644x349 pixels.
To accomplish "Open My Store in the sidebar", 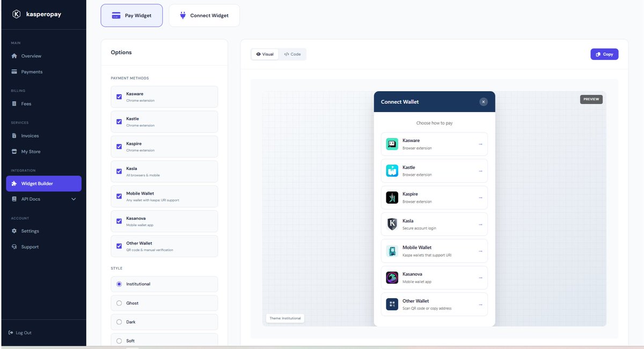I will (43, 152).
